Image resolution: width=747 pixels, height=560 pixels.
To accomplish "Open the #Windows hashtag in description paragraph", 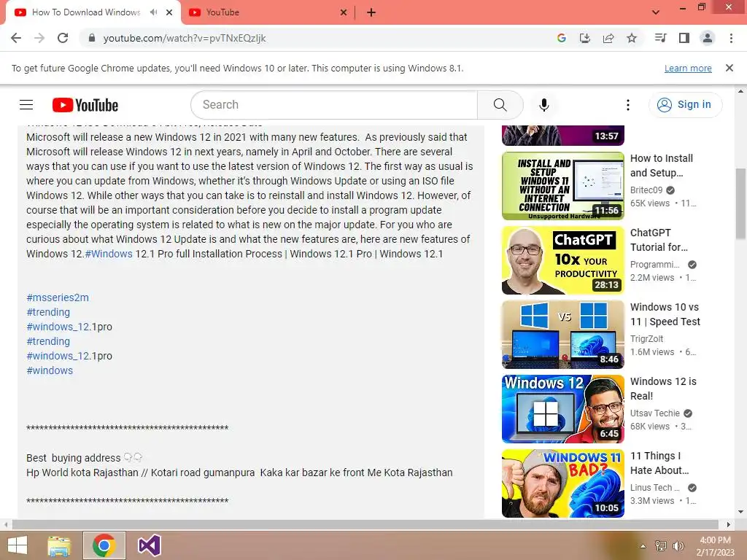I will pos(109,254).
